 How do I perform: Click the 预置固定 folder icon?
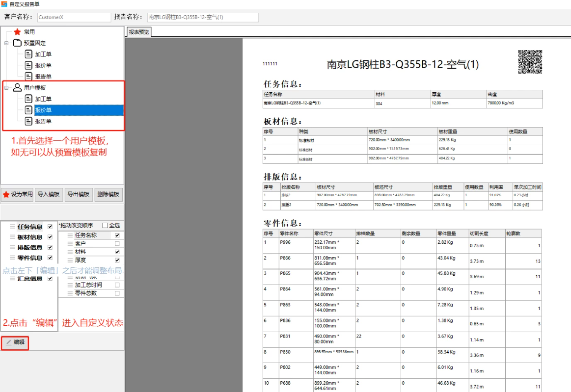click(x=17, y=43)
